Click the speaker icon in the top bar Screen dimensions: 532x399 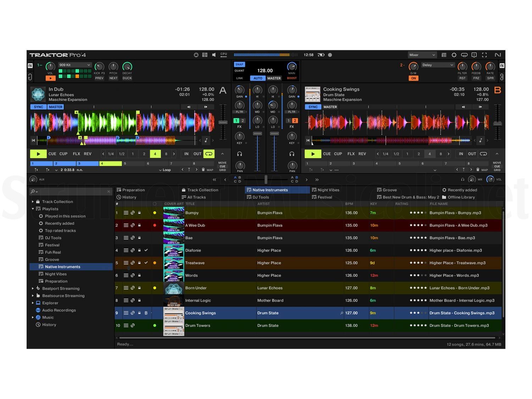click(214, 55)
